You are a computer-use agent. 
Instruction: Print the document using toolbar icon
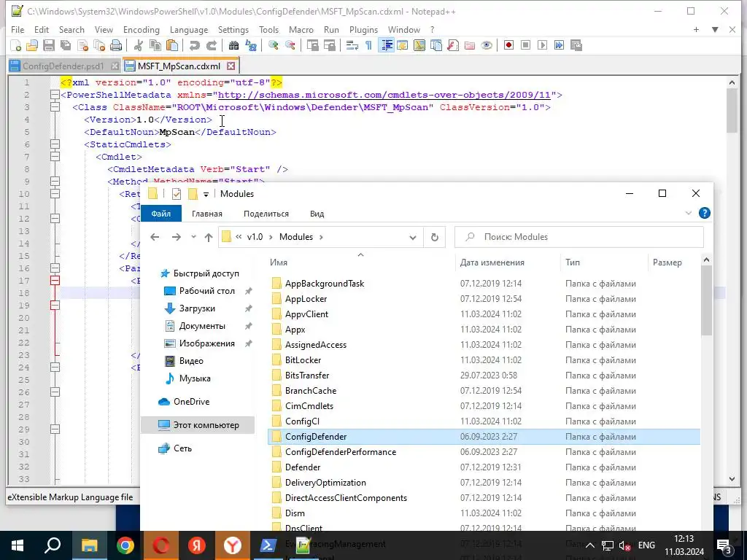(x=116, y=45)
